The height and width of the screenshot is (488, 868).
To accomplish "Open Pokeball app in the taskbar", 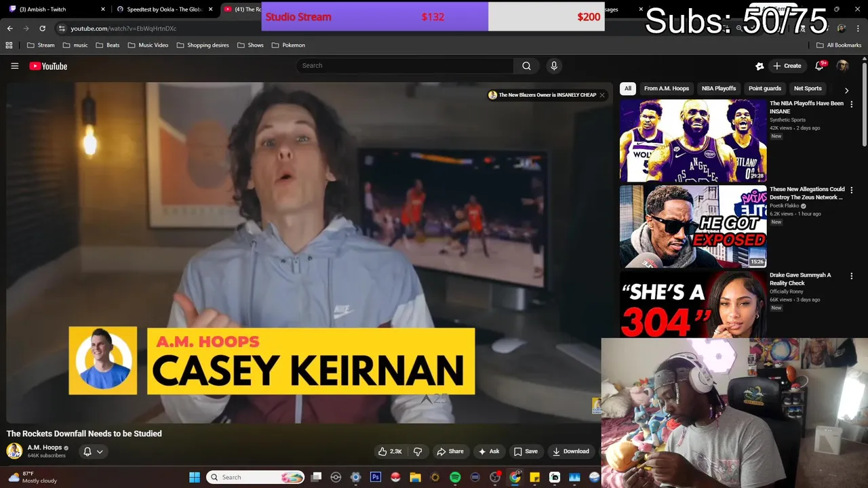I will coord(395,477).
